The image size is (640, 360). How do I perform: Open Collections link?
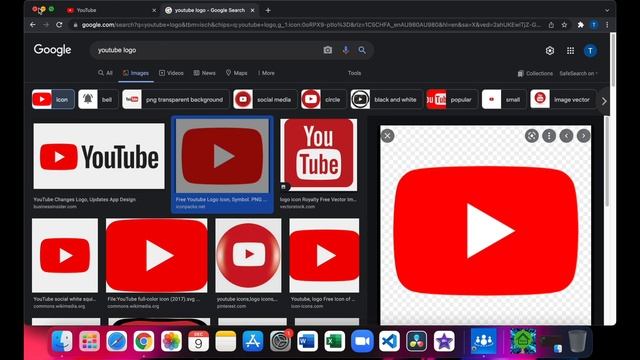[535, 73]
